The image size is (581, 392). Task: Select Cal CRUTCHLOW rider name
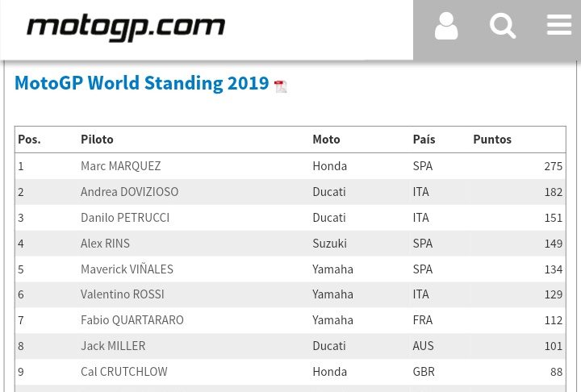[x=123, y=372]
